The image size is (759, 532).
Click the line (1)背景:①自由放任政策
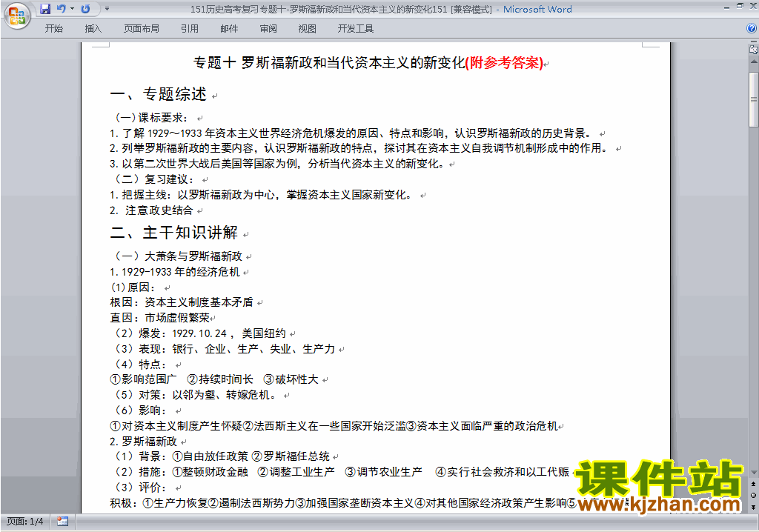click(x=222, y=456)
